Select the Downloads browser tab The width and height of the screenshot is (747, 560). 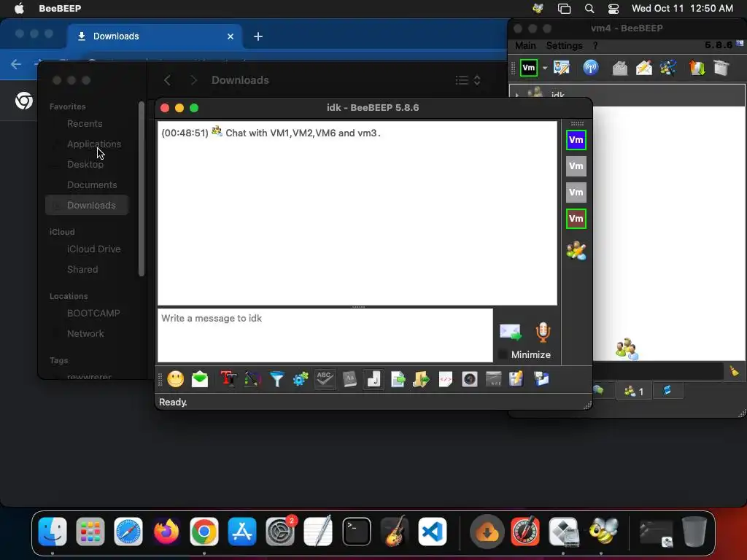[x=155, y=36]
